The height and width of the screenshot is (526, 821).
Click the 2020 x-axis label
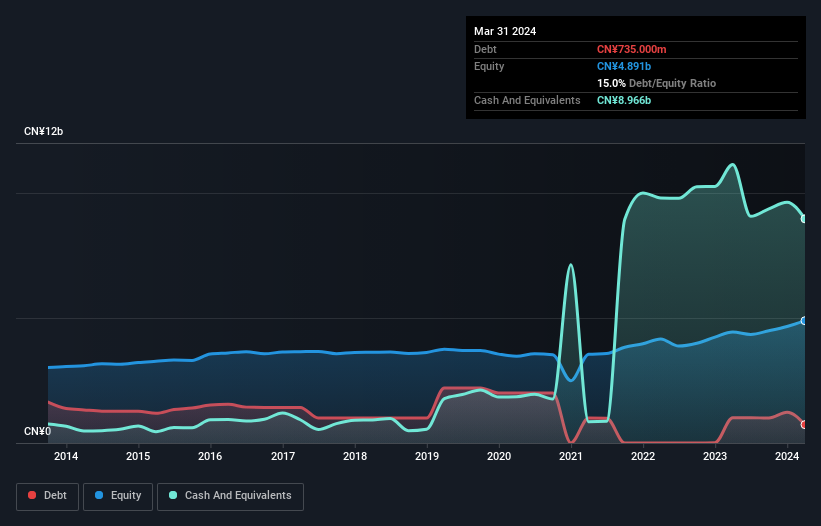point(499,456)
